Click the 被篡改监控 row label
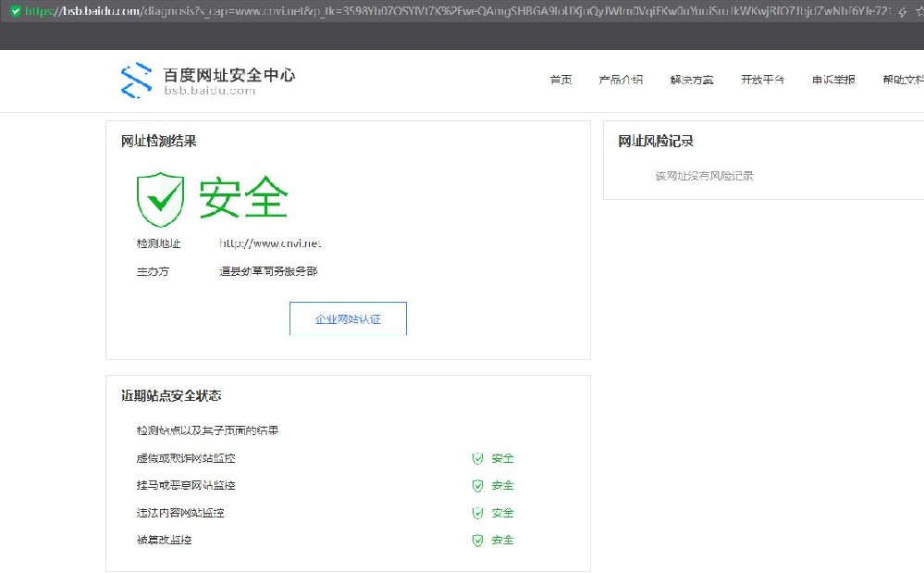 (x=164, y=540)
